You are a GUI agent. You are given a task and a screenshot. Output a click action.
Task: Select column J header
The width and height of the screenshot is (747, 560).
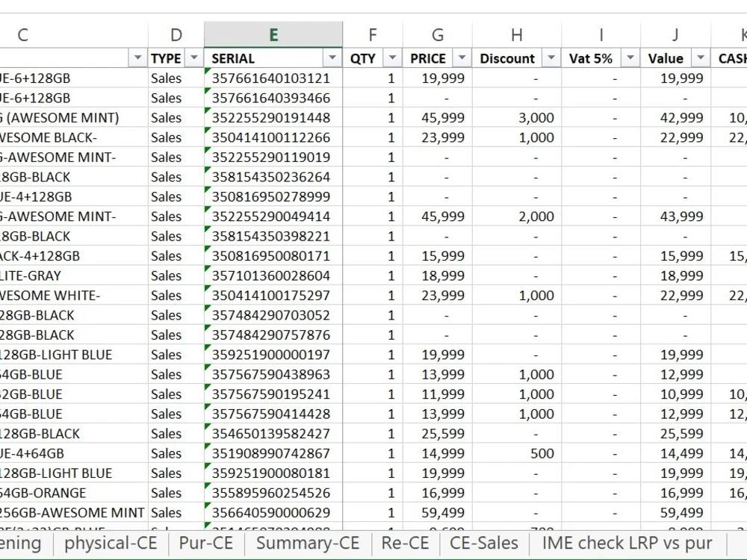[x=675, y=35]
